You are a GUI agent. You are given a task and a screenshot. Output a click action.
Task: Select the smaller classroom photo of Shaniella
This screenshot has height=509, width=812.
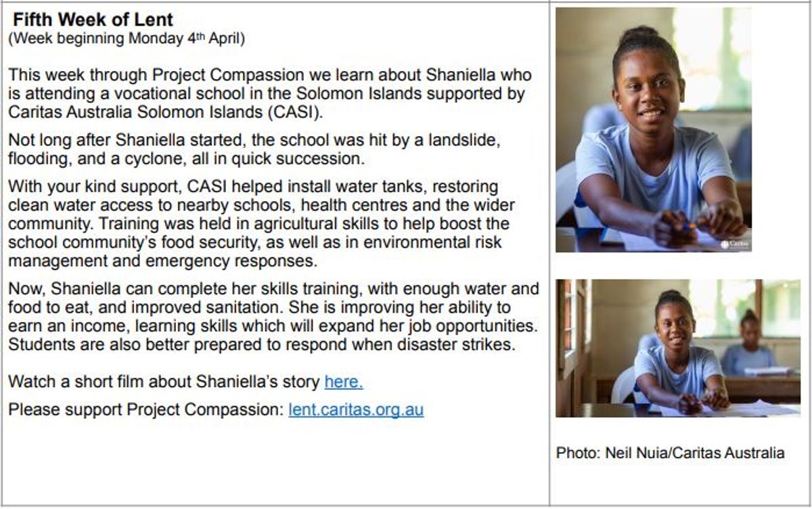678,349
